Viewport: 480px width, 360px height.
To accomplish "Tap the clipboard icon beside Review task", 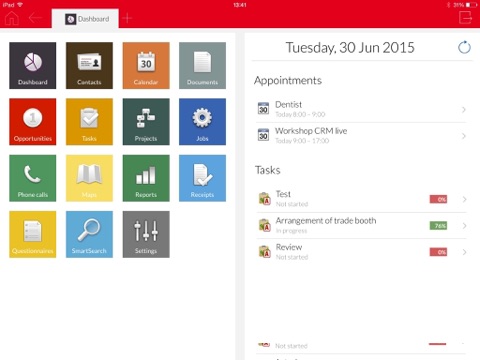I will [265, 252].
